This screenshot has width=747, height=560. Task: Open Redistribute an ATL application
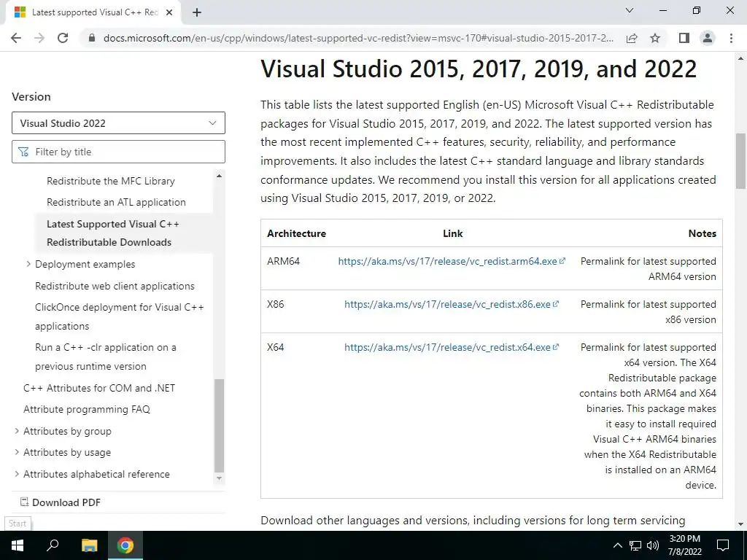click(x=116, y=202)
